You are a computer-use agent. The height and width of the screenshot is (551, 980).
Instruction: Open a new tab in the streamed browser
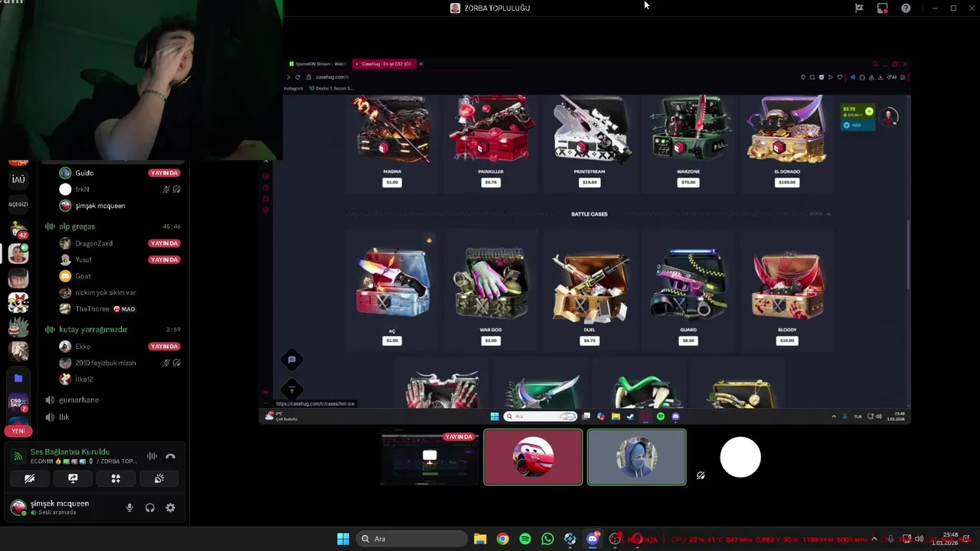[420, 64]
